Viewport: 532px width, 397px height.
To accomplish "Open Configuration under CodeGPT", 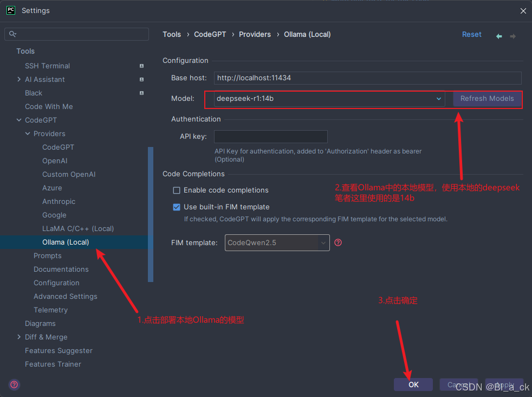I will click(56, 283).
